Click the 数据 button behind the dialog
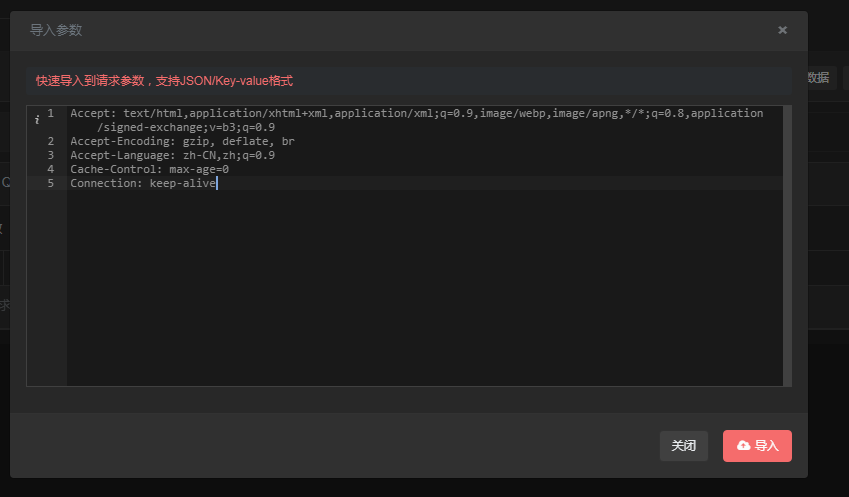The image size is (849, 497). coord(818,78)
